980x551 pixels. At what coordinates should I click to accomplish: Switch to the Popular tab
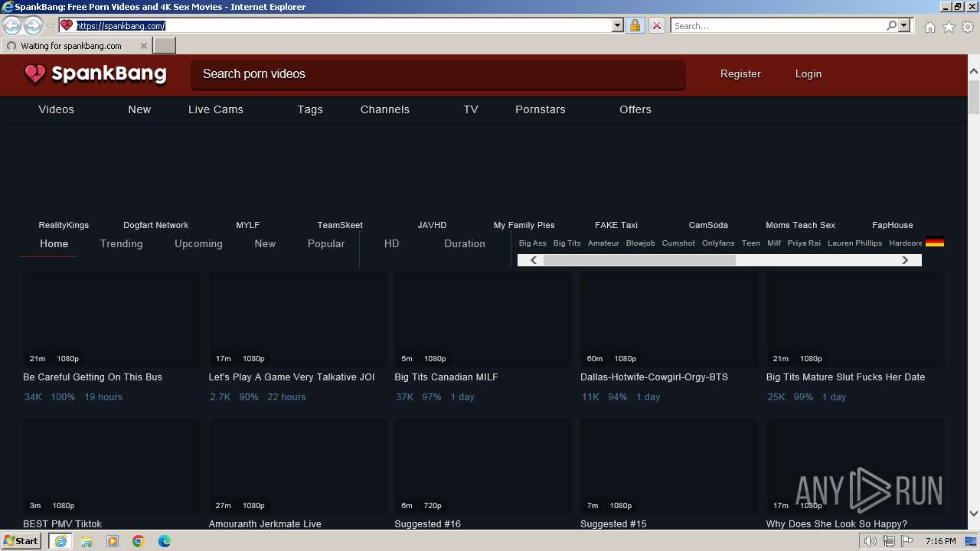(326, 243)
